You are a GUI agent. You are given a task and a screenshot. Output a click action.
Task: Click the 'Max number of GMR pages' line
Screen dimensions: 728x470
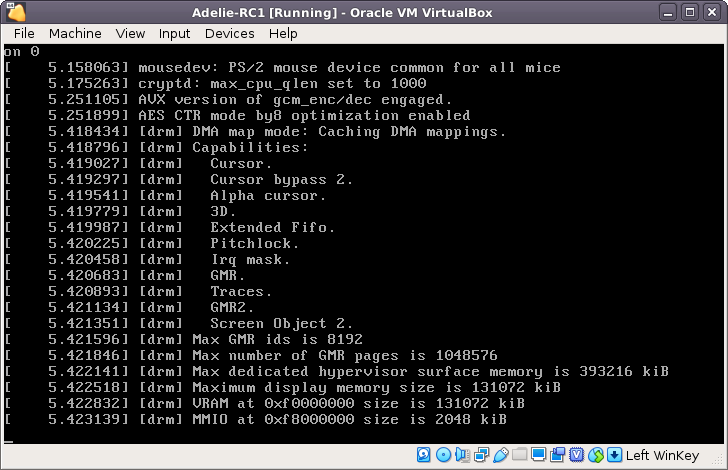point(251,355)
